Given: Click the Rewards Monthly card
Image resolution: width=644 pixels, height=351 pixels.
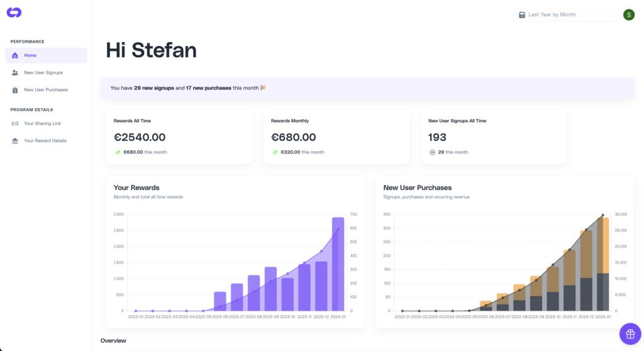Looking at the screenshot, I should tap(336, 136).
